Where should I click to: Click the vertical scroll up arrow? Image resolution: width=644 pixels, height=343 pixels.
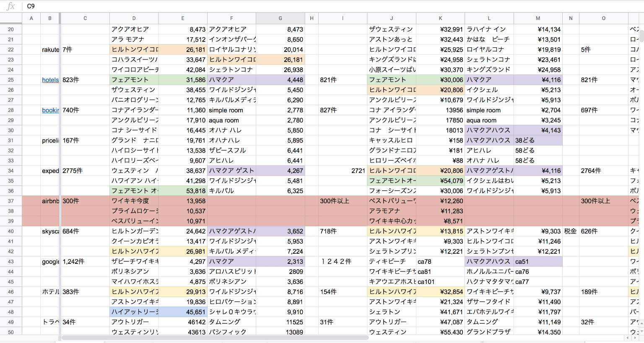point(641,323)
